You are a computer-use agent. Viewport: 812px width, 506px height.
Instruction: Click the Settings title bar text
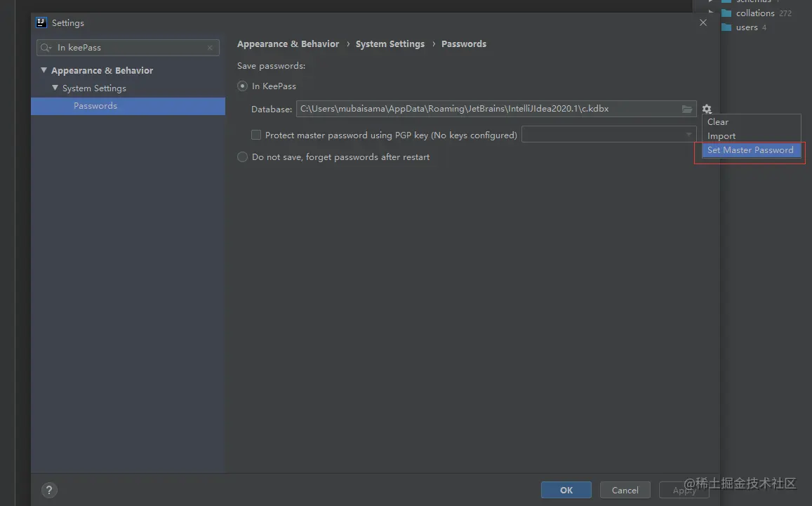point(68,22)
